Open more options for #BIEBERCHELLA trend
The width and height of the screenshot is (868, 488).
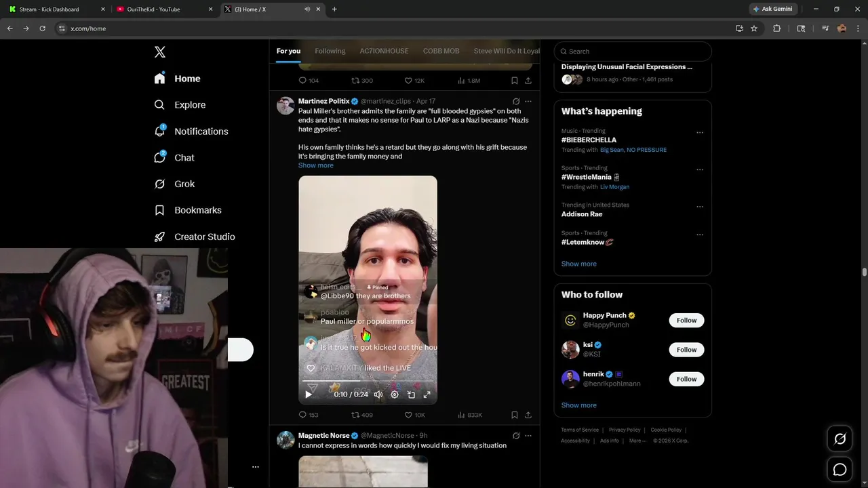click(x=700, y=133)
